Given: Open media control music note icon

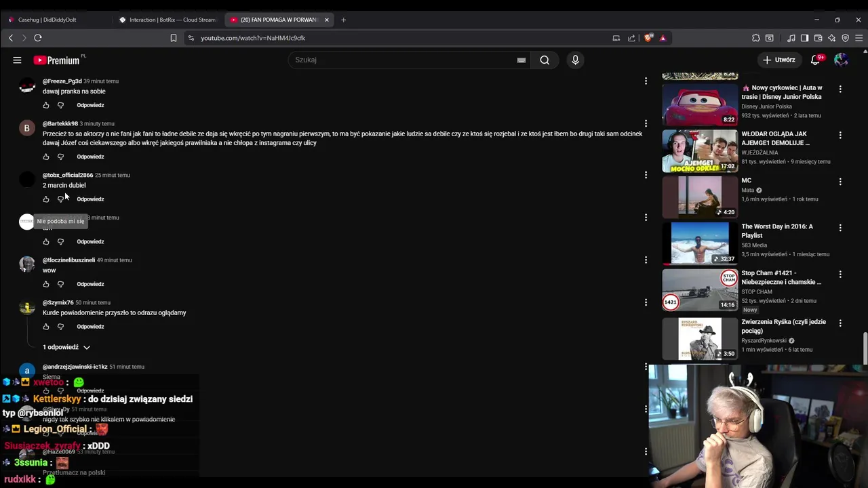Looking at the screenshot, I should click(x=791, y=38).
